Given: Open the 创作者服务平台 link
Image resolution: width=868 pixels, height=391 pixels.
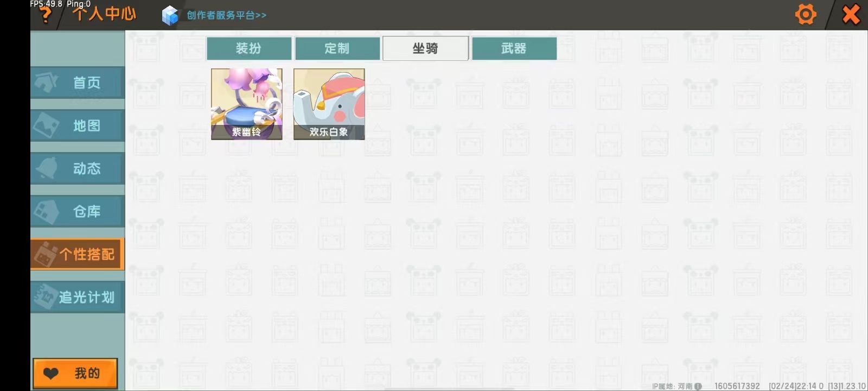Looking at the screenshot, I should [227, 15].
